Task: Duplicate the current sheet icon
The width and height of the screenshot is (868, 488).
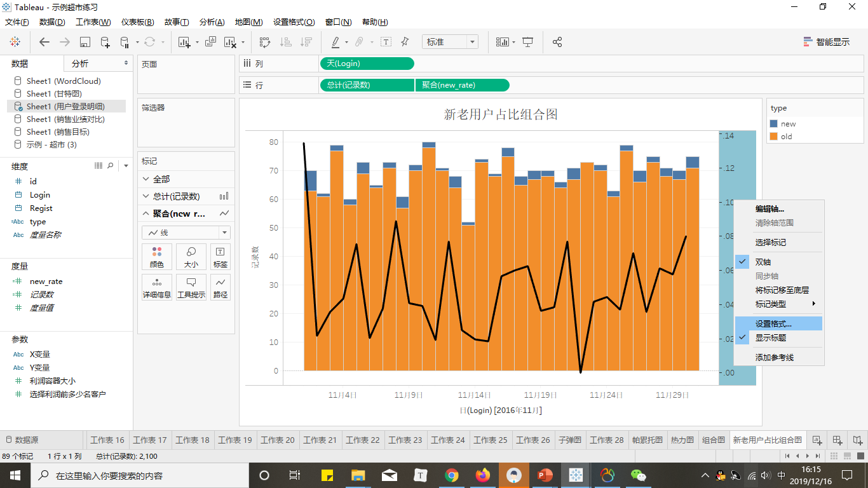Action: 210,42
